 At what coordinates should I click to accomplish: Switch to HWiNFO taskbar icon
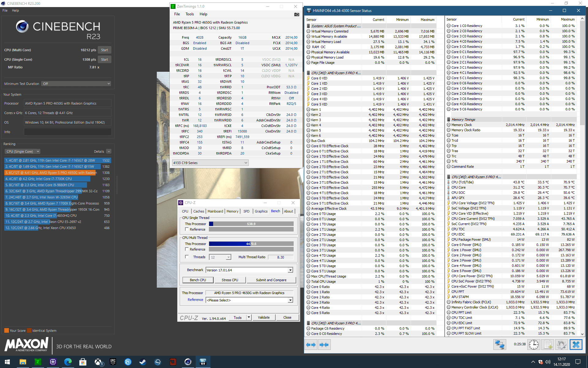(x=203, y=362)
